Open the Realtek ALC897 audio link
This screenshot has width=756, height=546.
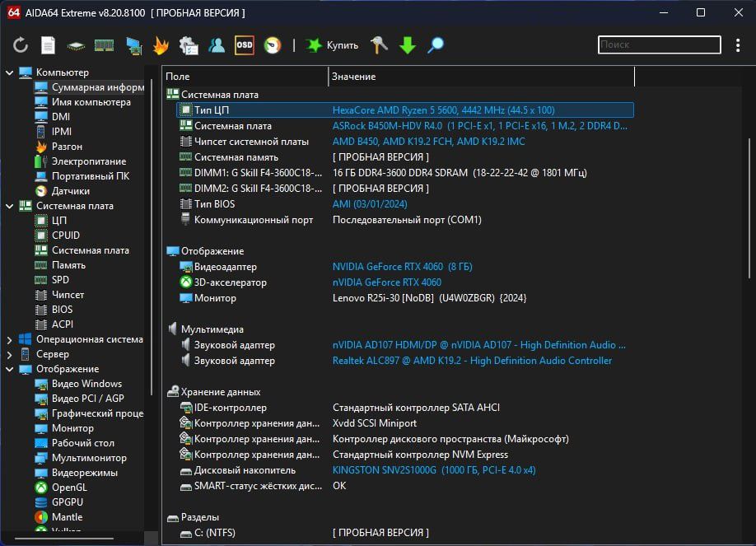tap(472, 361)
